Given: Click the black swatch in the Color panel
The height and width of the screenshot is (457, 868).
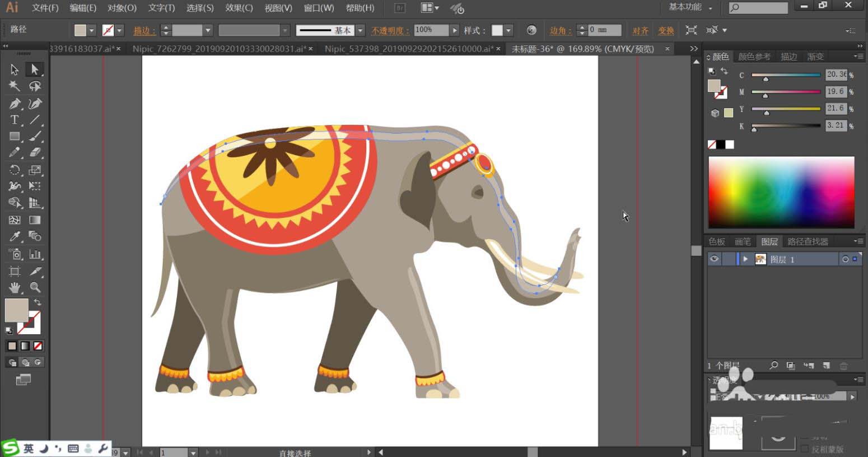Looking at the screenshot, I should coord(721,144).
